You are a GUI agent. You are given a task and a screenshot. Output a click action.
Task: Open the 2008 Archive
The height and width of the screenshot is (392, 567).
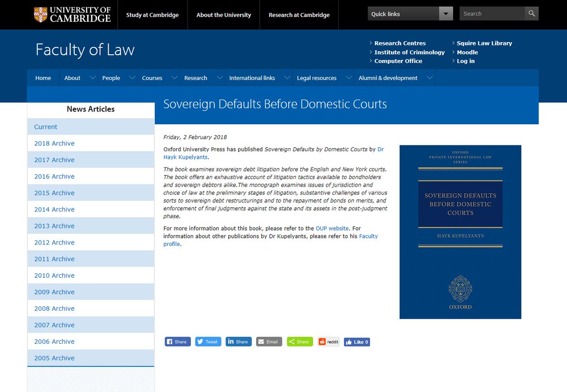[x=91, y=308]
